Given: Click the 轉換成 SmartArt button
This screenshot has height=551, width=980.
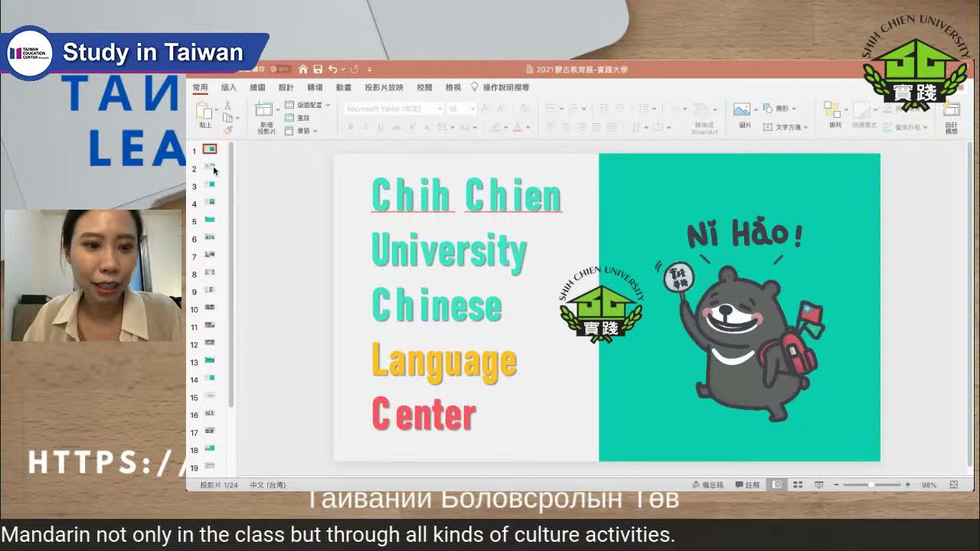Looking at the screenshot, I should tap(704, 116).
